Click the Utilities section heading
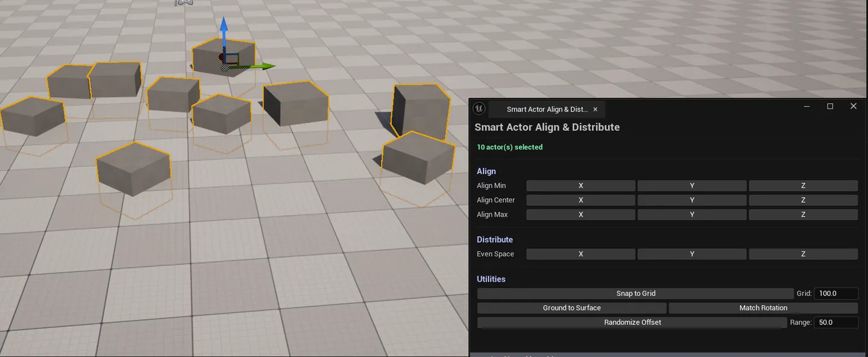The height and width of the screenshot is (357, 868). pos(491,279)
